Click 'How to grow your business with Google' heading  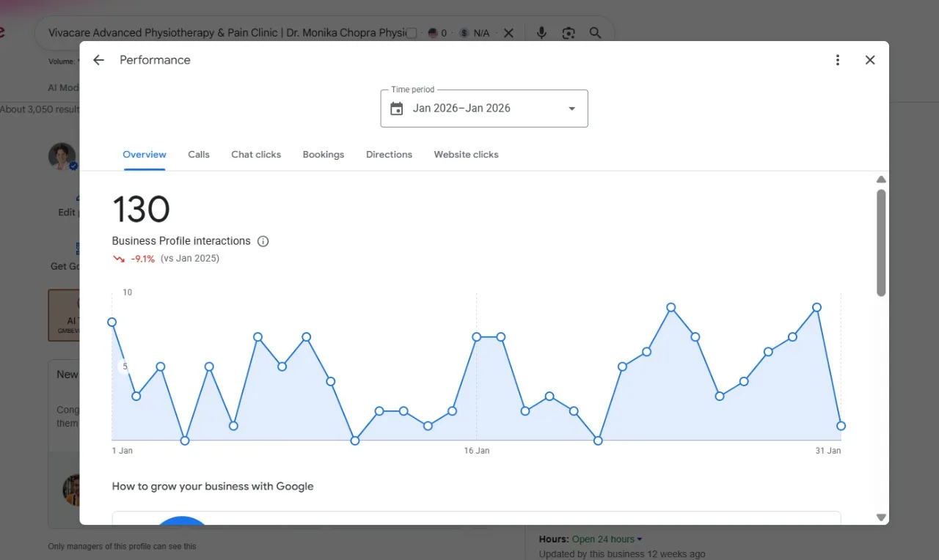213,486
